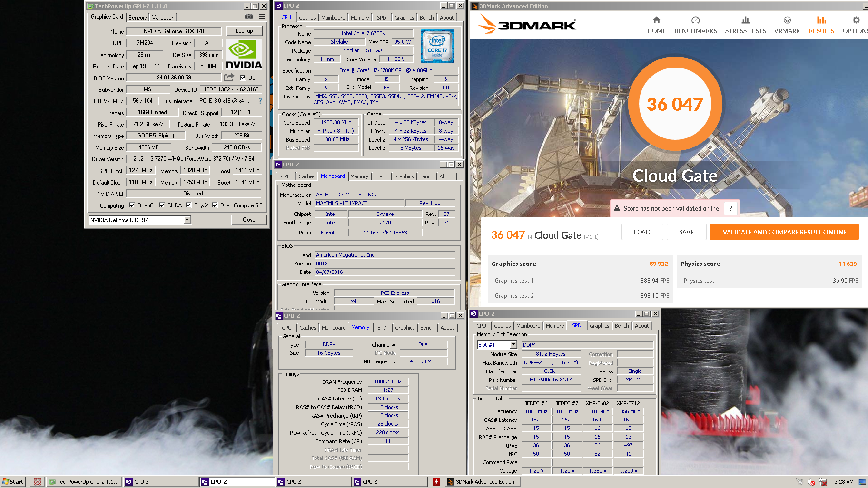Take a GPU-Z screenshot with the camera icon
The height and width of the screenshot is (488, 868).
(249, 17)
